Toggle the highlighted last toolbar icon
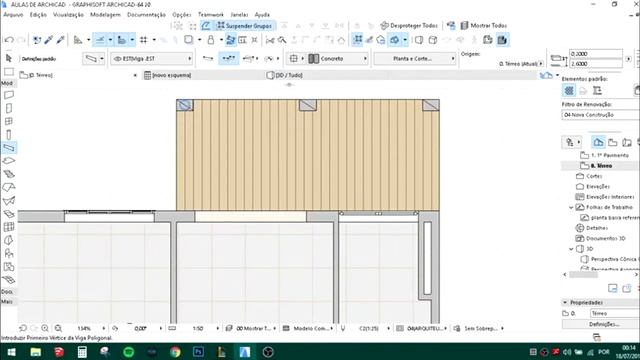The height and width of the screenshot is (360, 640). coord(502,40)
